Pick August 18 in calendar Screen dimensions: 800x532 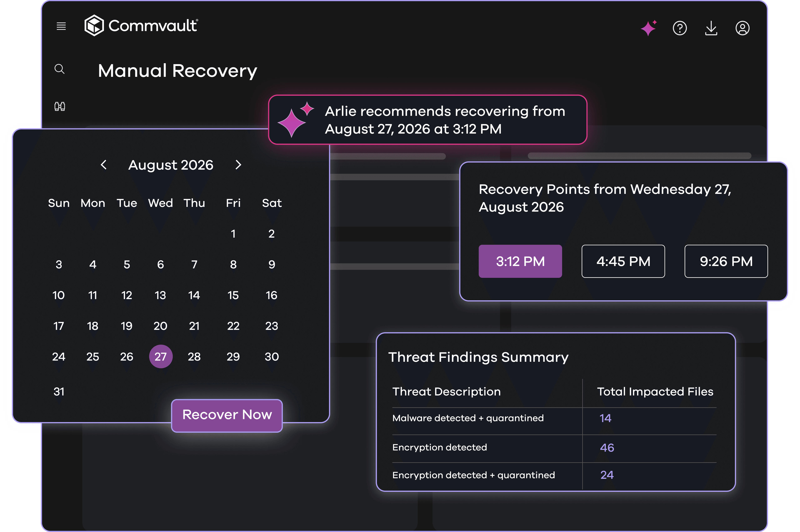[93, 326]
